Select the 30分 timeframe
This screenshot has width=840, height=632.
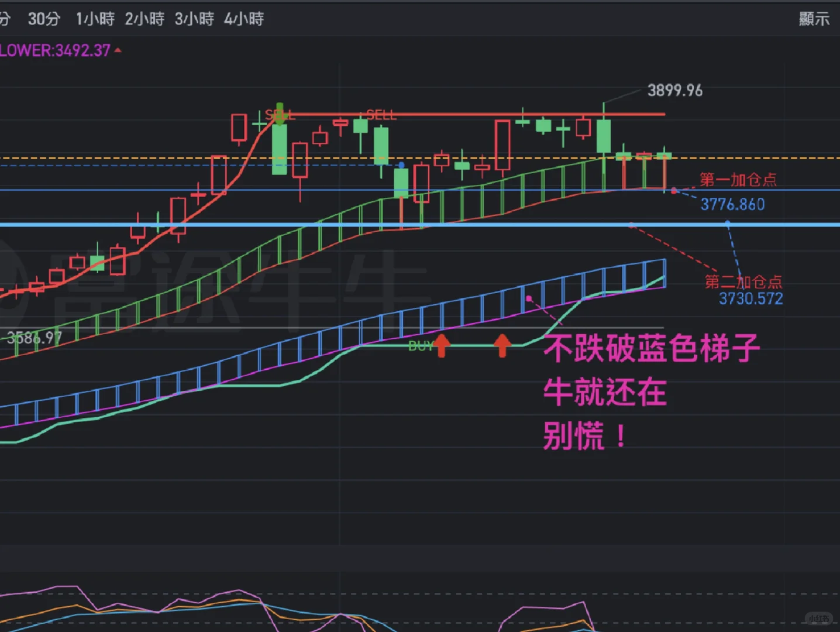pyautogui.click(x=43, y=19)
